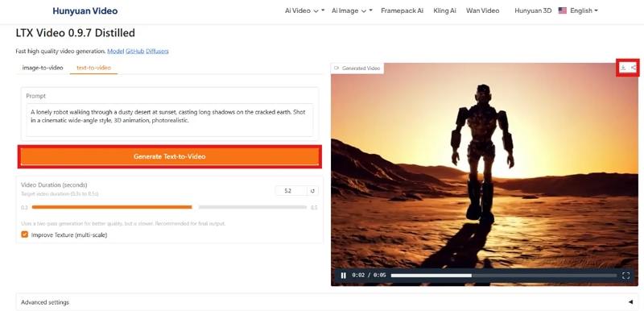Open the GitHub link
Image resolution: width=644 pixels, height=311 pixels.
click(134, 52)
